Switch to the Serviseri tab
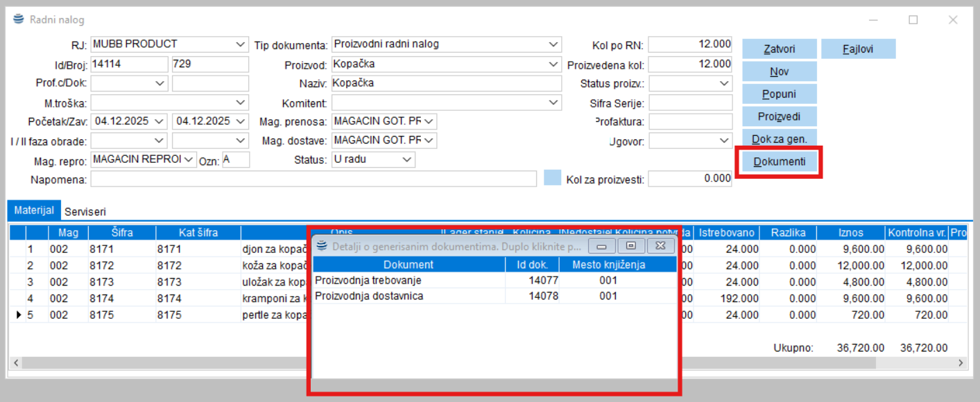The width and height of the screenshot is (980, 402). pyautogui.click(x=85, y=211)
